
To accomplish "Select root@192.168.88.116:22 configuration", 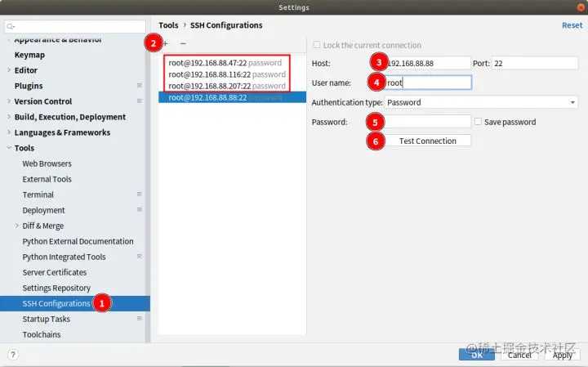I will point(232,74).
